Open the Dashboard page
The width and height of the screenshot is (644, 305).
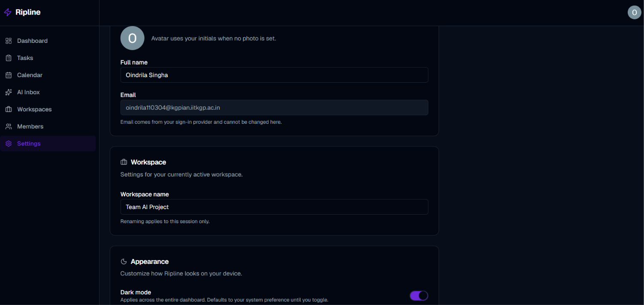click(x=48, y=41)
